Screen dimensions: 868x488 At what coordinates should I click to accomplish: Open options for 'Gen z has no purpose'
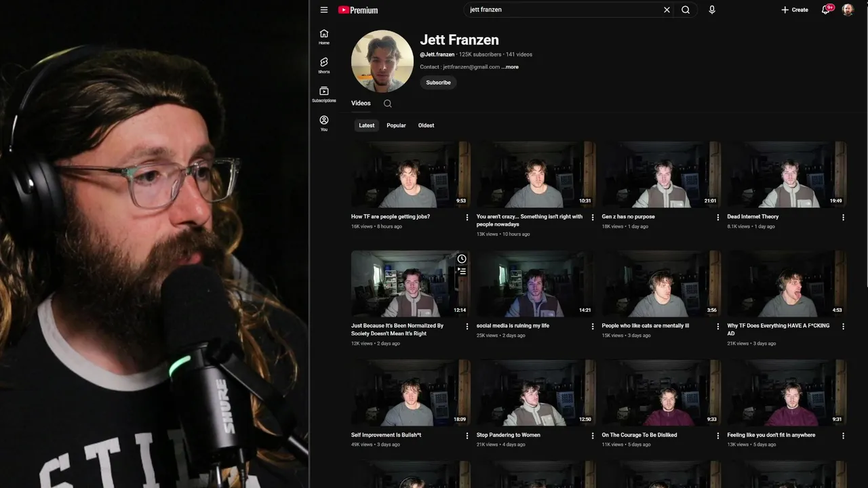[x=717, y=218]
